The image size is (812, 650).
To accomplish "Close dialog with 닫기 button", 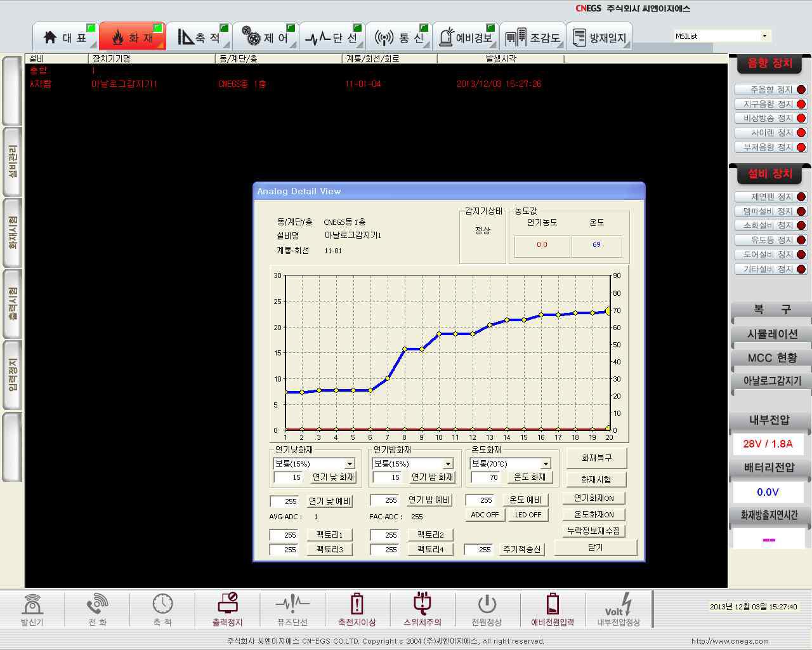I will coord(596,547).
